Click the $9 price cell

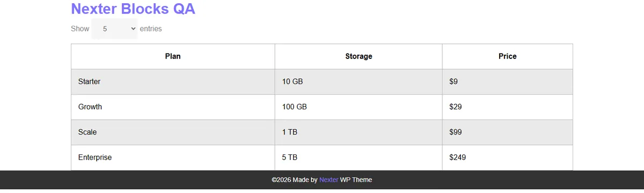tap(508, 82)
